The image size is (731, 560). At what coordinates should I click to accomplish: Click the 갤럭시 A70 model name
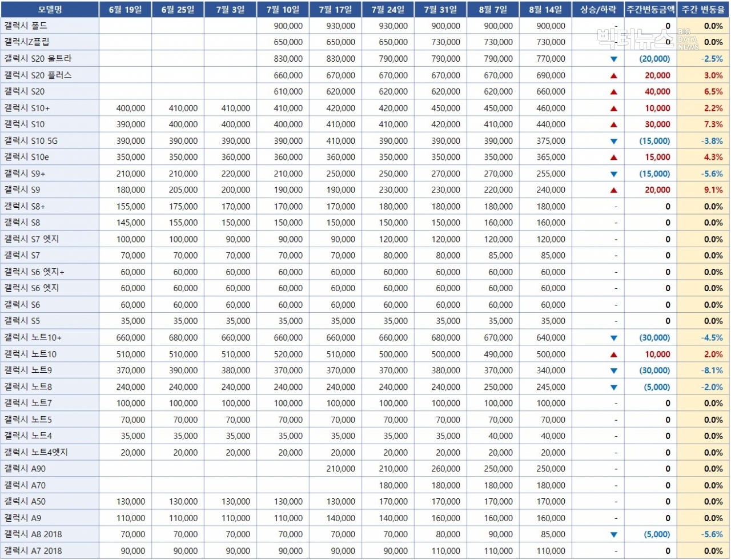[25, 486]
